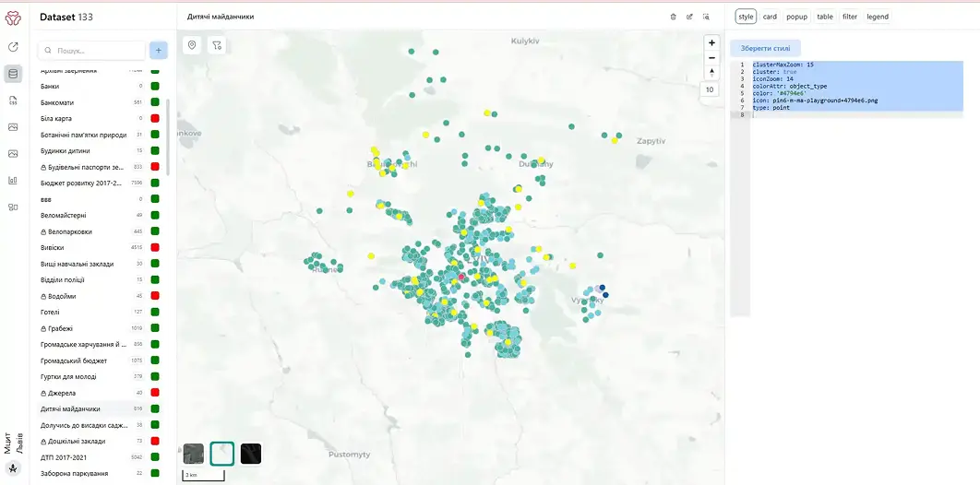Click the lock icon on Джерела row

coord(43,393)
